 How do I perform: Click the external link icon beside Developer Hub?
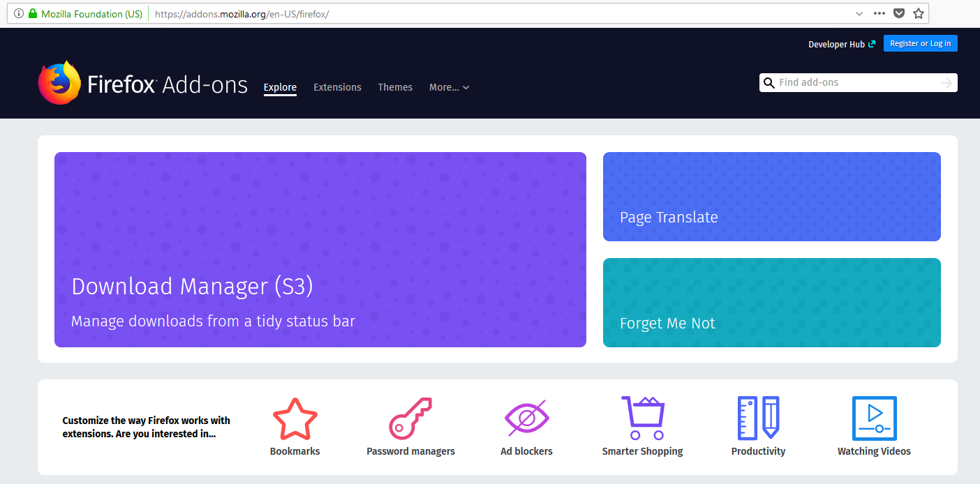(871, 44)
